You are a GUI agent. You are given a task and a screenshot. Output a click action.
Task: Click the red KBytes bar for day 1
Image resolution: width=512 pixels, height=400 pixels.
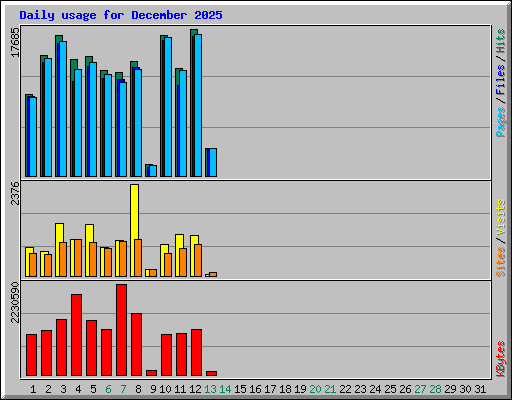click(x=31, y=355)
